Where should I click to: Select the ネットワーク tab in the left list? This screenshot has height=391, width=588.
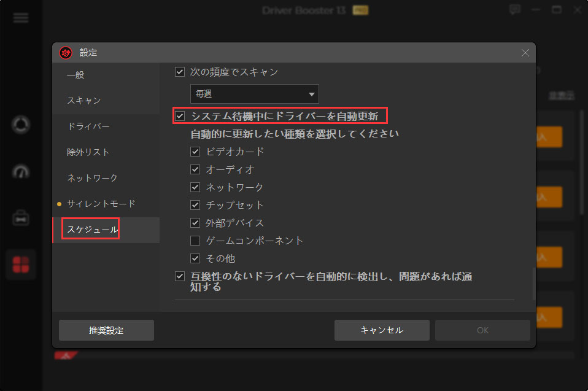click(106, 177)
